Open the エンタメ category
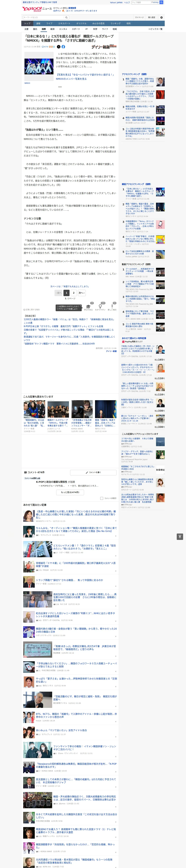 pos(63,29)
